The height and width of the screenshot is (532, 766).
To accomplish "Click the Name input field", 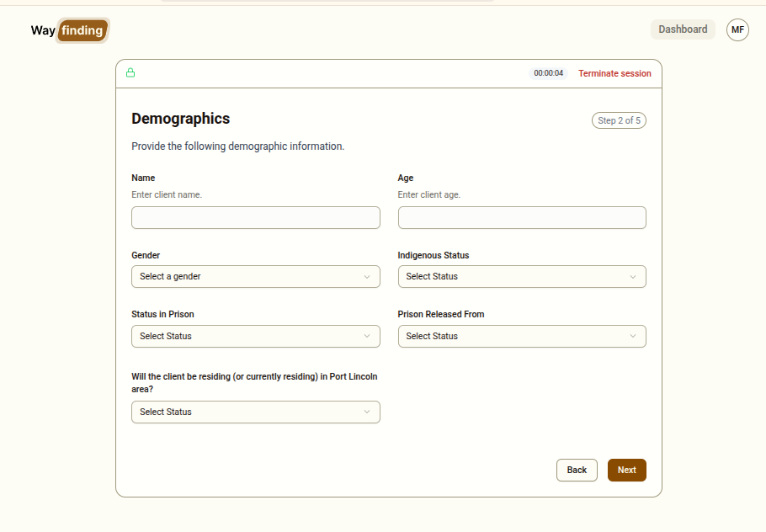I will click(255, 217).
